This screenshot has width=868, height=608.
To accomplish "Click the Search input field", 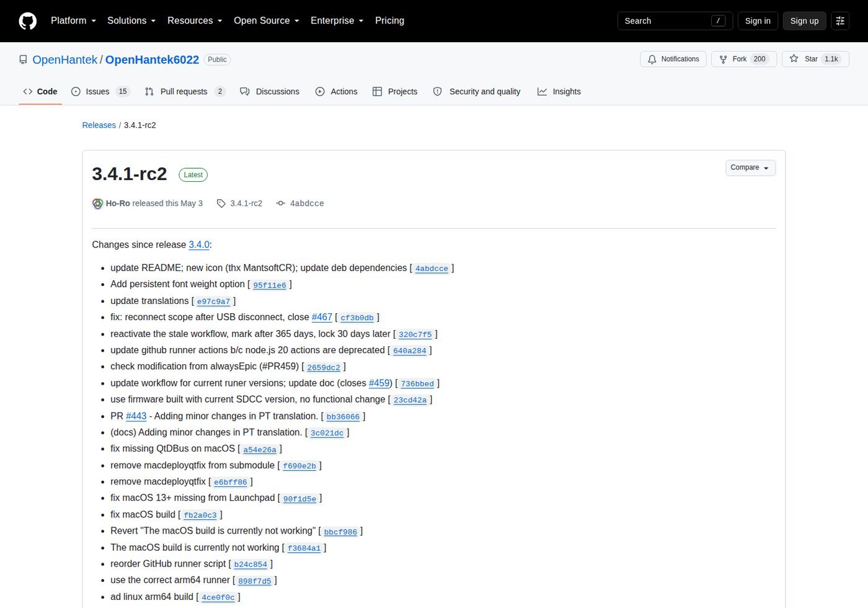I will (x=675, y=21).
